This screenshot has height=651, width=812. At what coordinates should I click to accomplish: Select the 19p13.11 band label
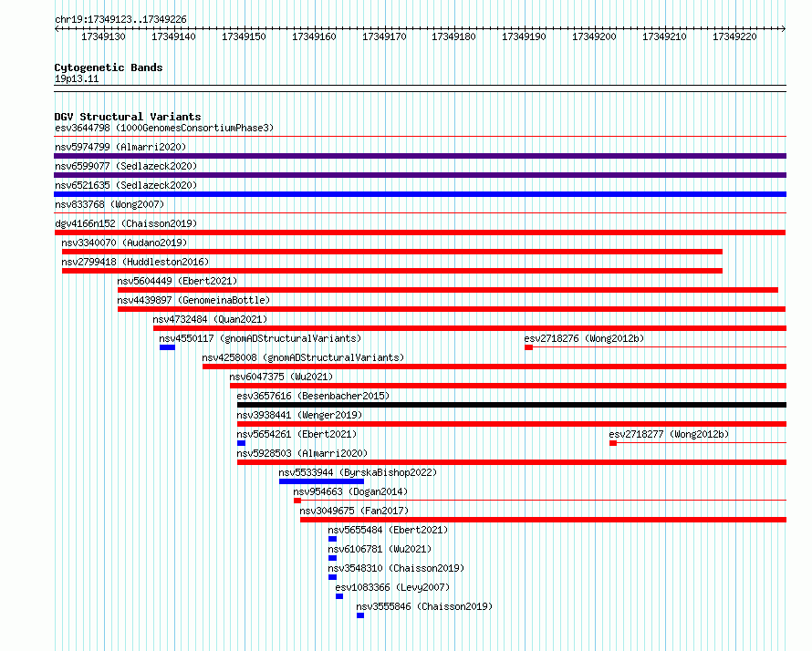pos(77,78)
